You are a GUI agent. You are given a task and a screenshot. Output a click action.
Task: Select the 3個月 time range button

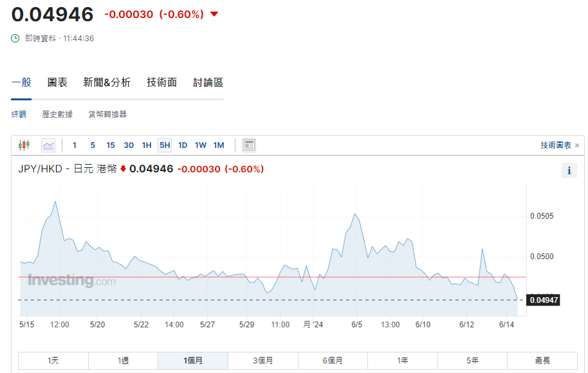pos(262,361)
